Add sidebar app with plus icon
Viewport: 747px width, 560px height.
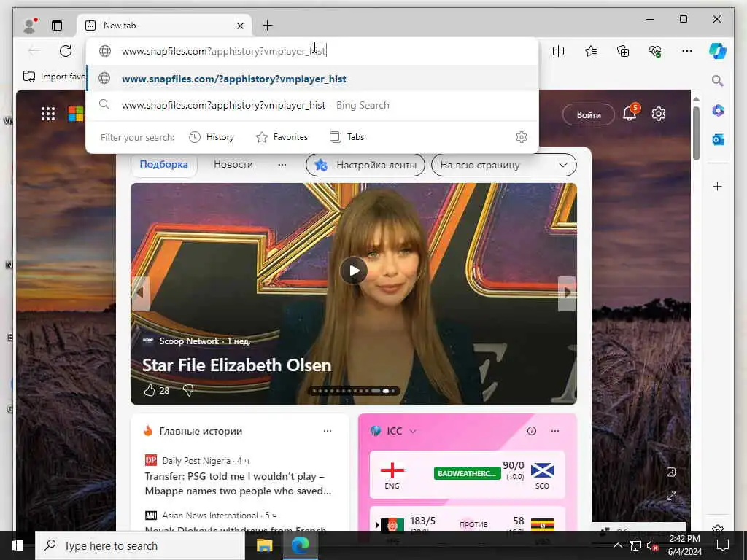(718, 186)
